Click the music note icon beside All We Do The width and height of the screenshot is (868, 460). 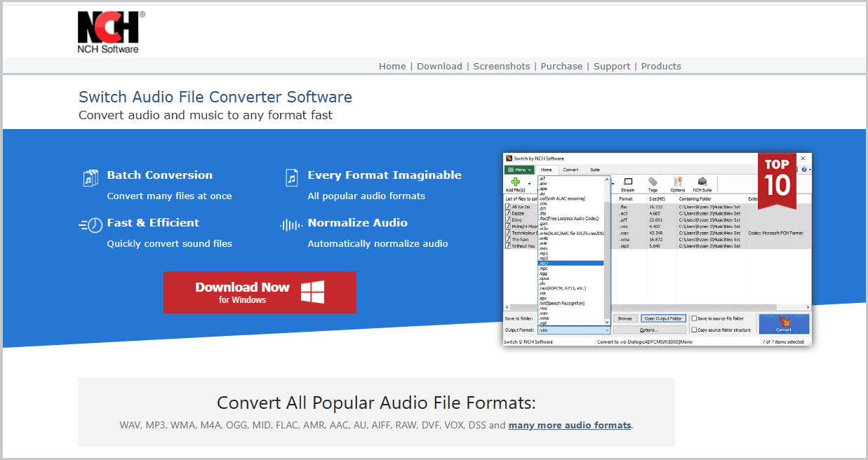pyautogui.click(x=508, y=207)
